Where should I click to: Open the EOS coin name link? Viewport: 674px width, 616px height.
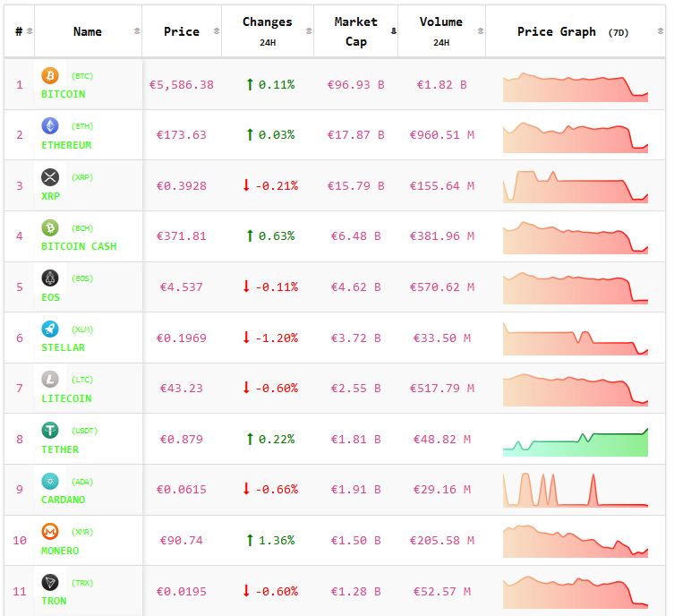click(x=51, y=297)
